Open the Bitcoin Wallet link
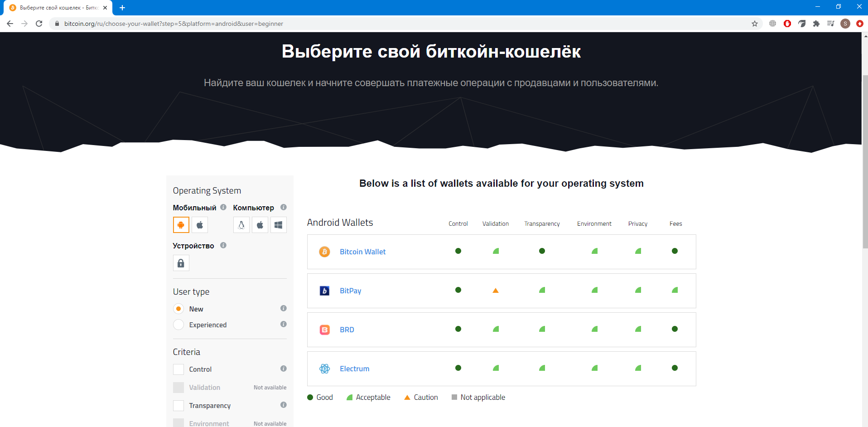The height and width of the screenshot is (427, 868). (362, 252)
